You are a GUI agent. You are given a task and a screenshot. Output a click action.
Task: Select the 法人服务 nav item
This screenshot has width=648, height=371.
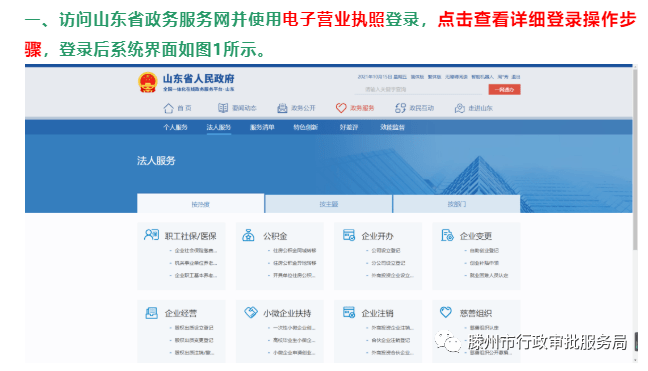tap(219, 127)
